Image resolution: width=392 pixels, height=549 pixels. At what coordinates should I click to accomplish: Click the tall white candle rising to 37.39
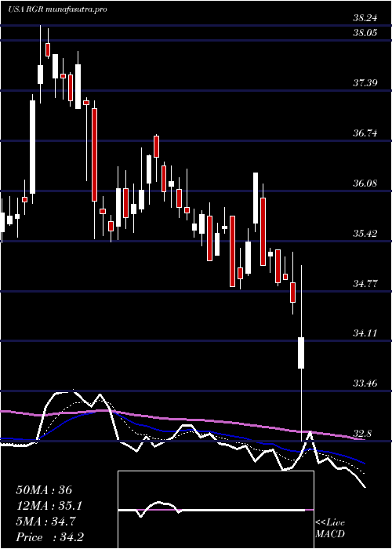tap(33, 147)
